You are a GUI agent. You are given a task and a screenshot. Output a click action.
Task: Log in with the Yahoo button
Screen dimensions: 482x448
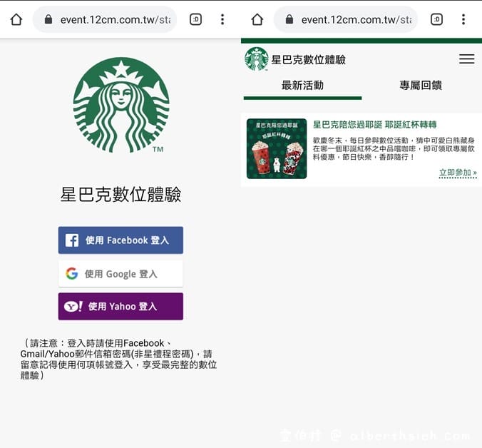120,306
